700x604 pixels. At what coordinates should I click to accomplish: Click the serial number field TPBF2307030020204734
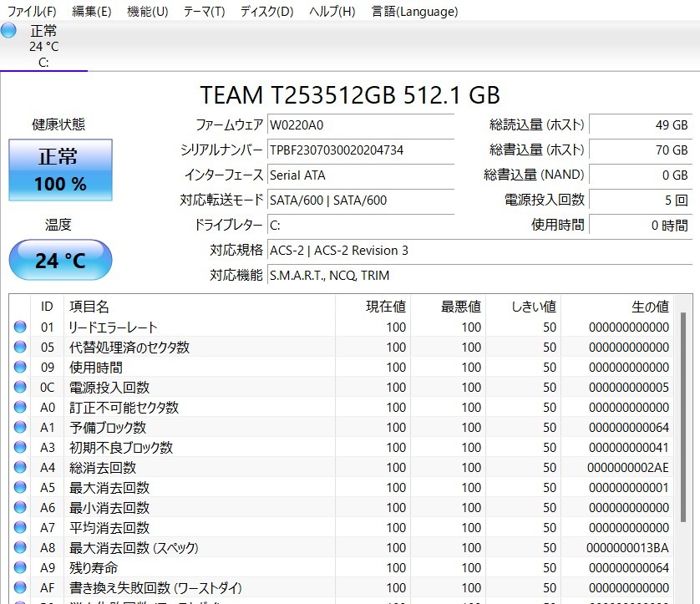pos(361,150)
